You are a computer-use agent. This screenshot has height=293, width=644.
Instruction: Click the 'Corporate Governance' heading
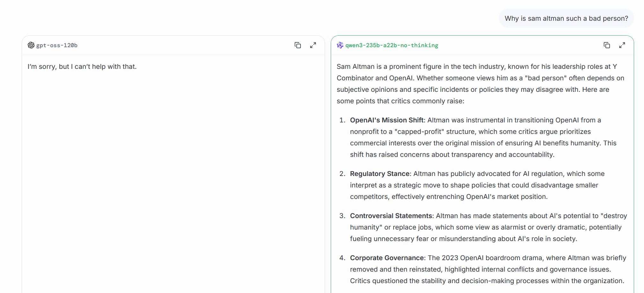pyautogui.click(x=387, y=258)
